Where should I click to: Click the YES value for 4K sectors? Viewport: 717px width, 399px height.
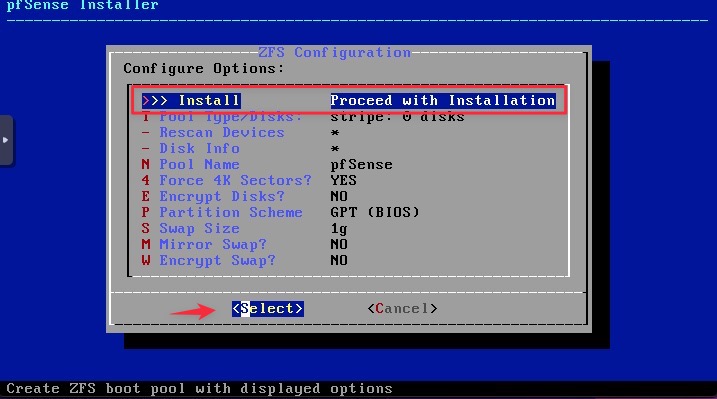click(x=343, y=181)
